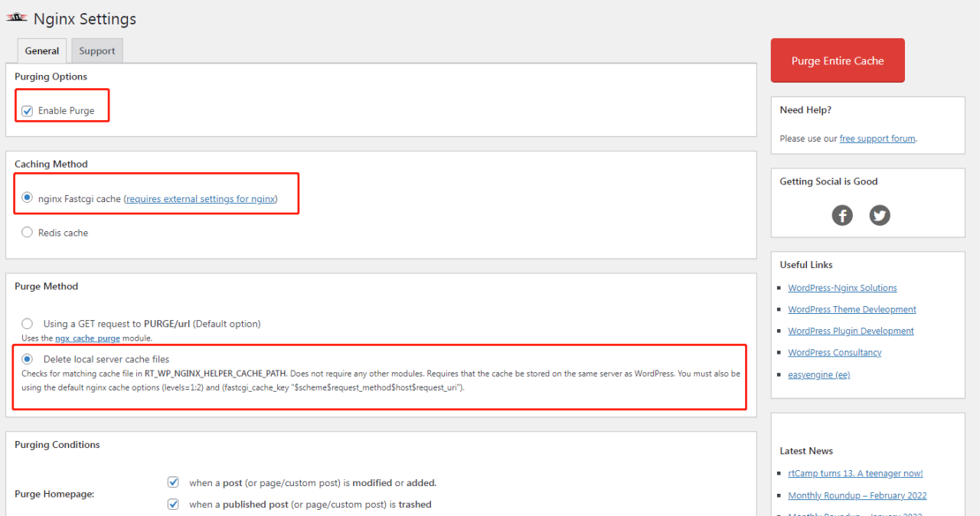Select the Redis cache radio option
This screenshot has height=516, width=980.
[x=28, y=233]
